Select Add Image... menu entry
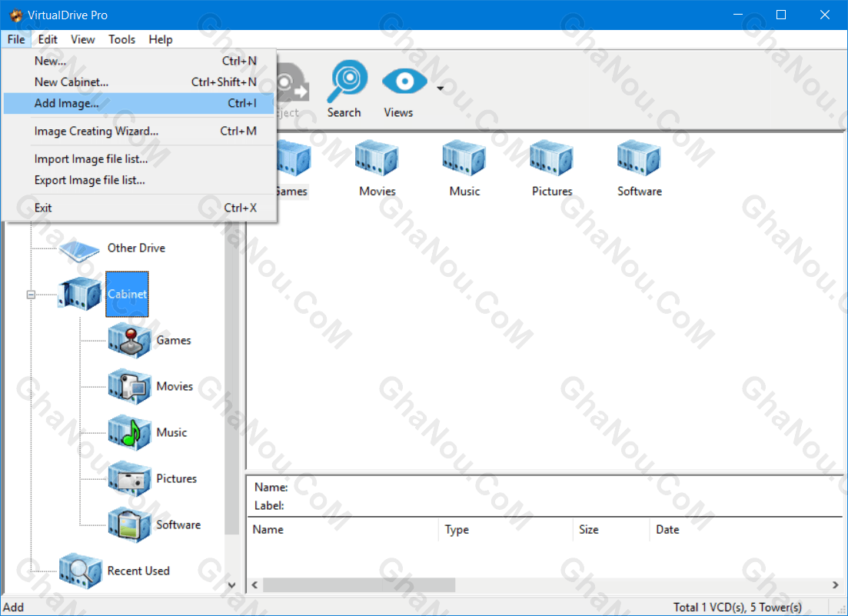The width and height of the screenshot is (848, 616). click(x=139, y=103)
